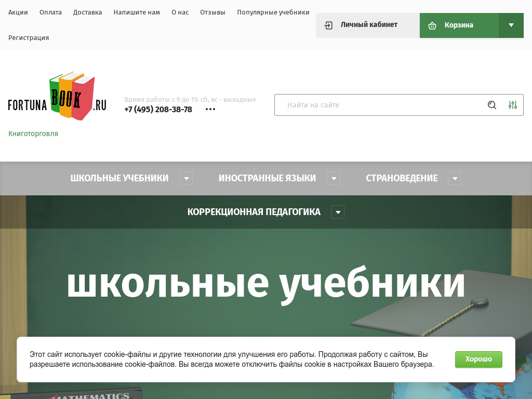
Task: Open the Школьные учебники category
Action: point(119,178)
